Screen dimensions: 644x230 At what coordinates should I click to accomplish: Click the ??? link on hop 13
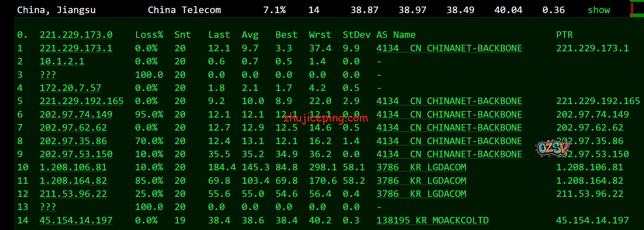point(48,207)
